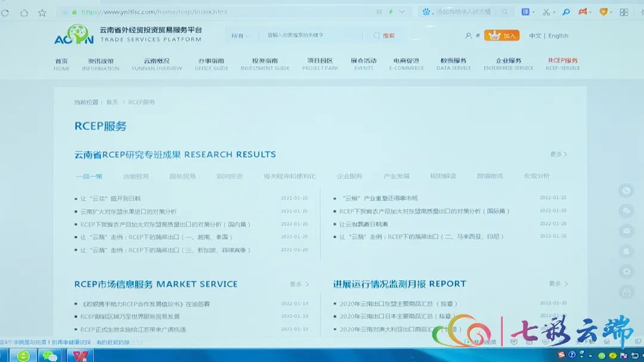Select the 服务贸易 tab
644x362 pixels.
pyautogui.click(x=182, y=177)
